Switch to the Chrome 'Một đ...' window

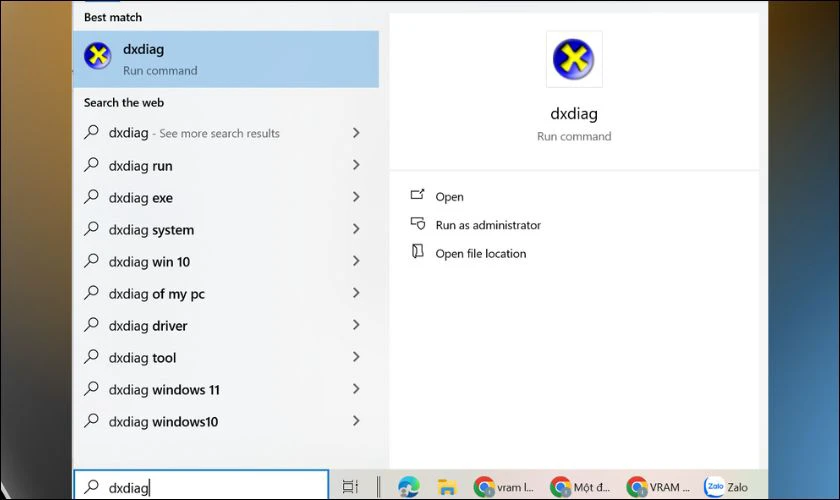[580, 487]
